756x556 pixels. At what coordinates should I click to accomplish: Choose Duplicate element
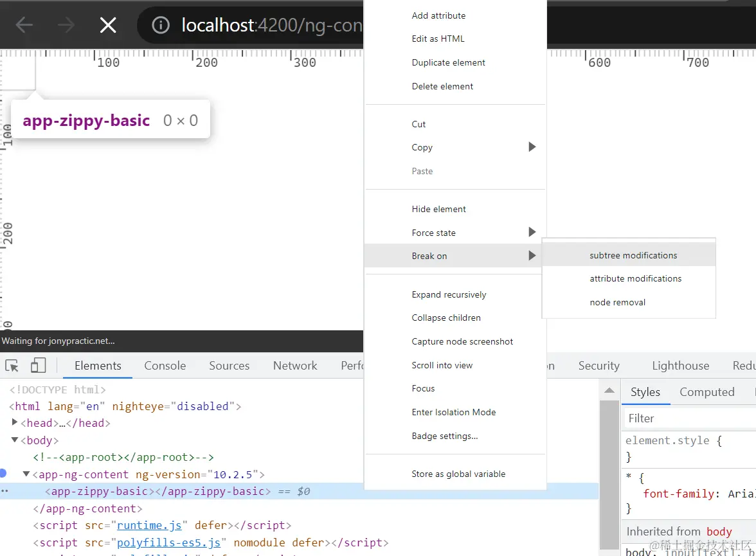point(449,63)
